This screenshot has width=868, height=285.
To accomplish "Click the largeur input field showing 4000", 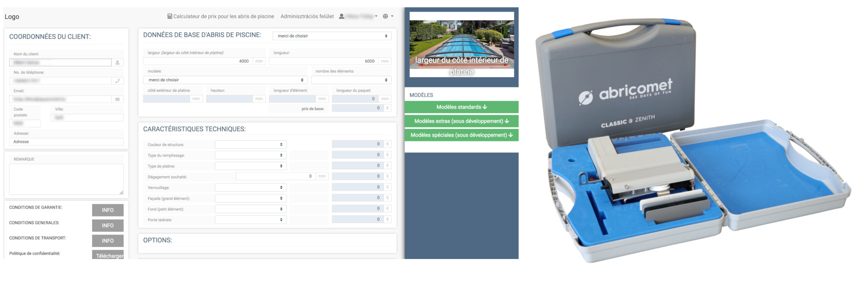I will [x=198, y=61].
